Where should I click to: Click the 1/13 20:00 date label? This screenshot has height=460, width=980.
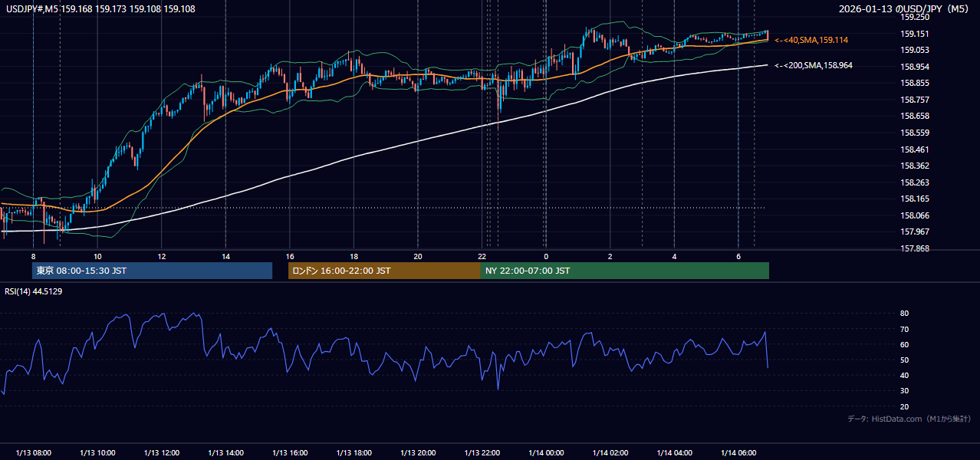click(x=417, y=453)
